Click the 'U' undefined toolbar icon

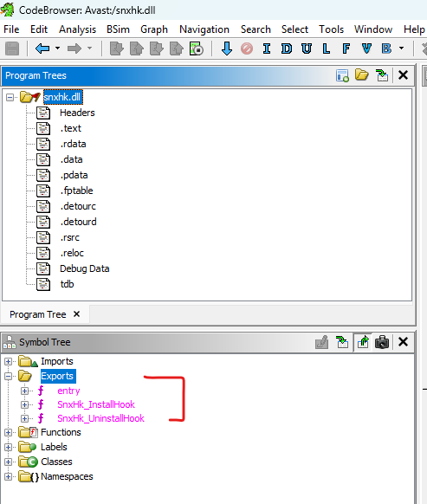pyautogui.click(x=307, y=48)
